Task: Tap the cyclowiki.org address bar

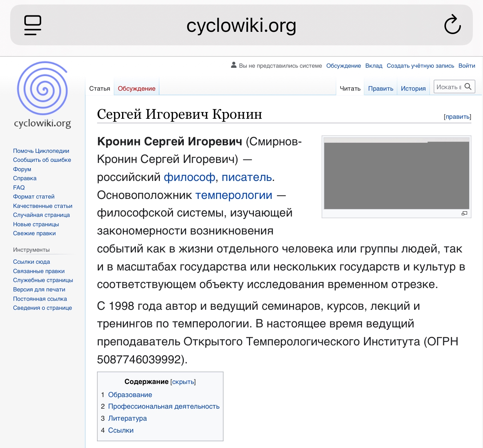Action: (x=241, y=25)
